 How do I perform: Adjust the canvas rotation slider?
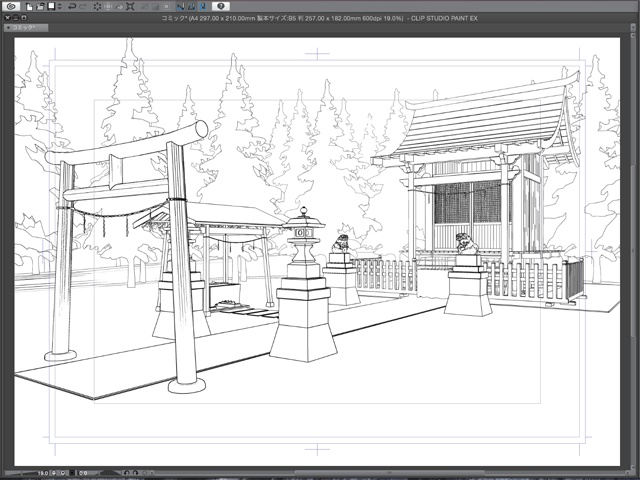[x=108, y=473]
